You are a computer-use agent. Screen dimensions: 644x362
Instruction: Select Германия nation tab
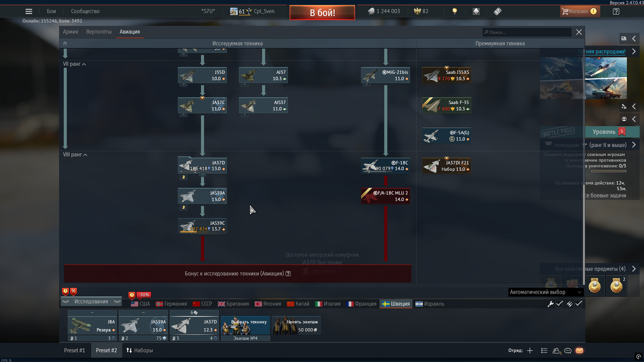171,304
